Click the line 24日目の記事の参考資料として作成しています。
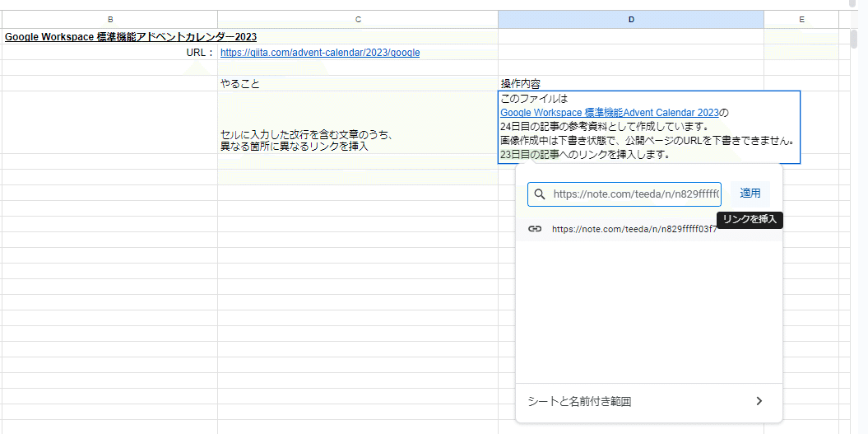The width and height of the screenshot is (868, 434). click(605, 126)
